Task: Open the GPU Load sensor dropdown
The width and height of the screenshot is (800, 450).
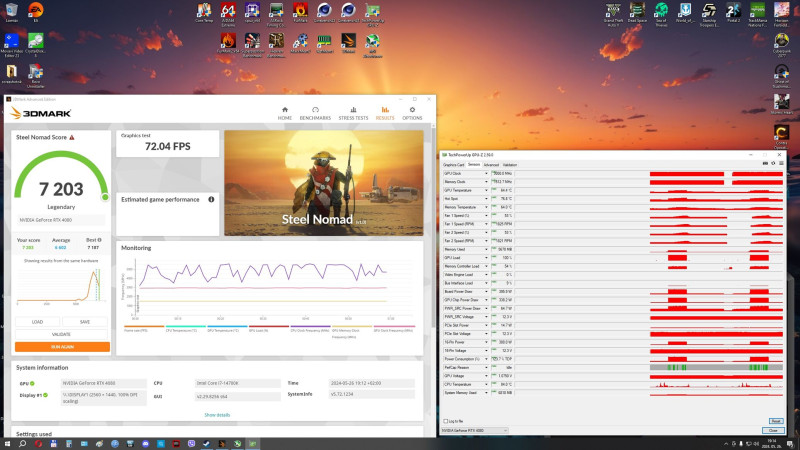Action: click(x=486, y=258)
